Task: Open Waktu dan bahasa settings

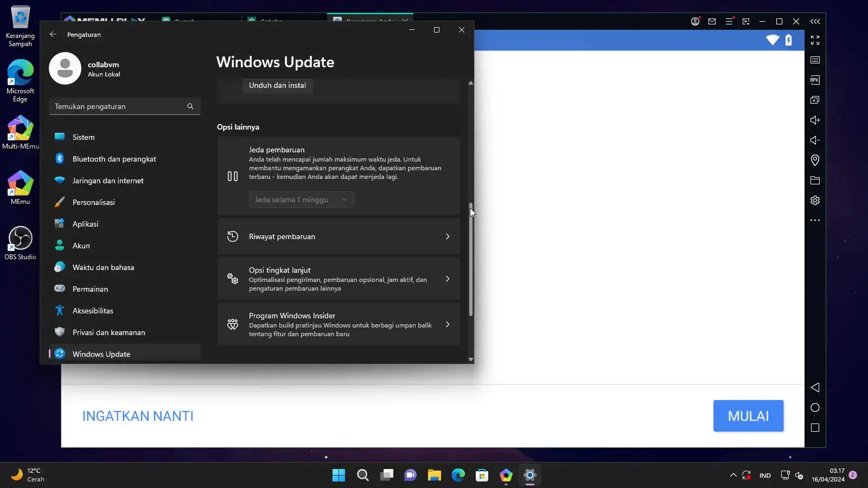Action: coord(125,267)
